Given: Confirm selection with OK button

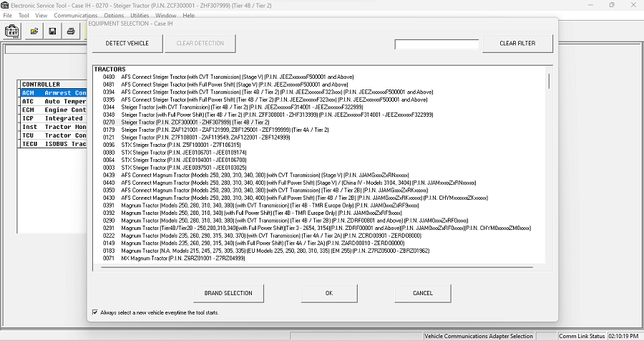Looking at the screenshot, I should [x=329, y=293].
